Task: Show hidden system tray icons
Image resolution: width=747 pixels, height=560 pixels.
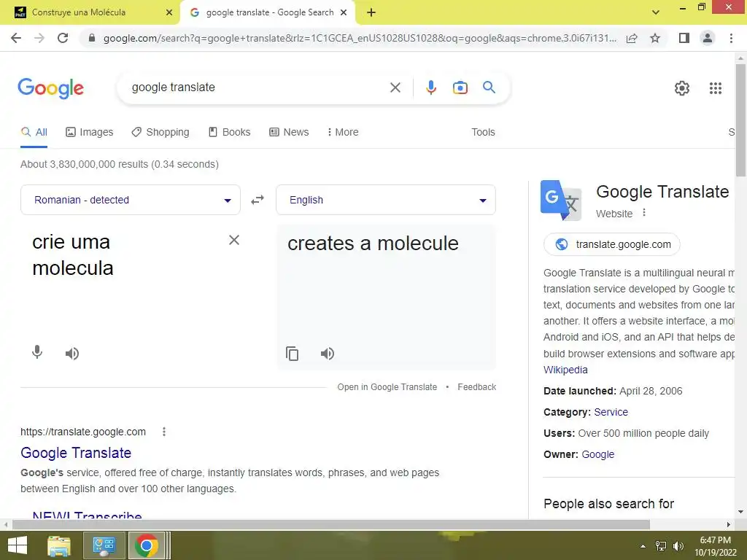Action: point(643,546)
